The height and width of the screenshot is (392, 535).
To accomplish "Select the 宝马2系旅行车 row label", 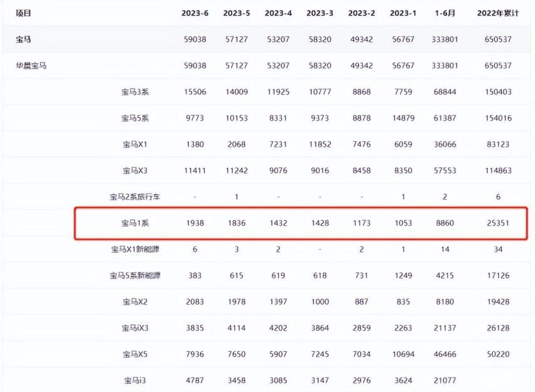I will 135,197.
